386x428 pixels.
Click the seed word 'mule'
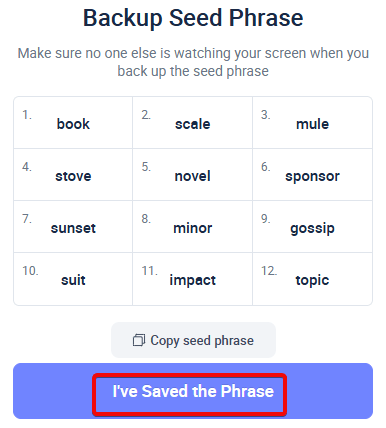tap(312, 124)
